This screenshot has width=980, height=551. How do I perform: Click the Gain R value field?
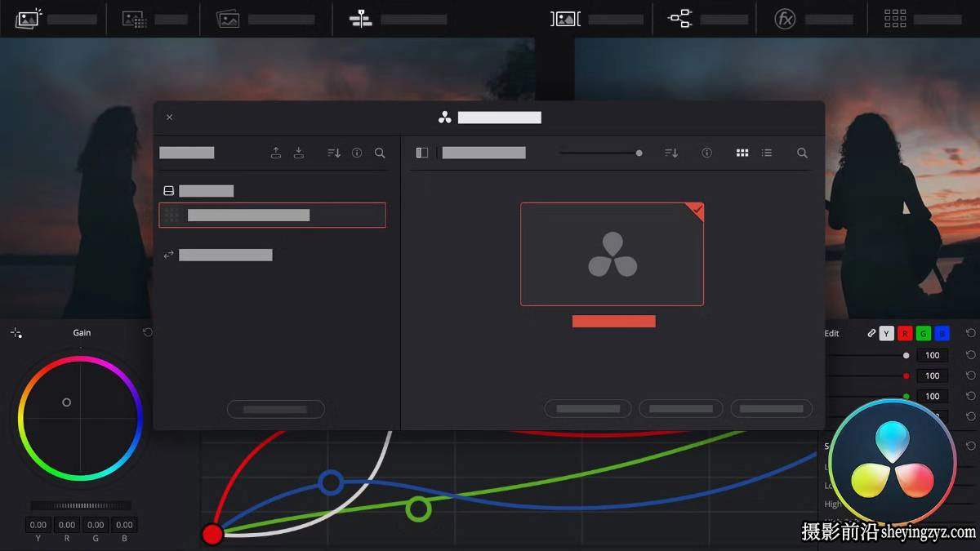point(67,525)
